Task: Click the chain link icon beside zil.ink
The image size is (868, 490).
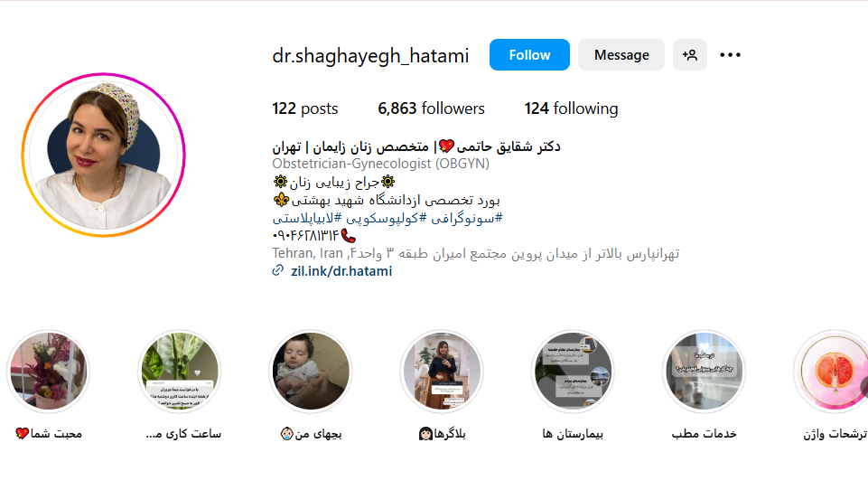Action: click(x=278, y=270)
